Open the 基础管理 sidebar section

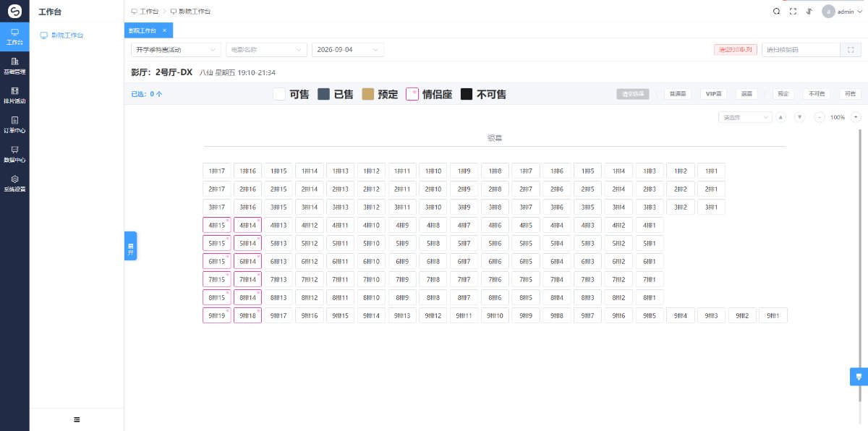pyautogui.click(x=14, y=67)
